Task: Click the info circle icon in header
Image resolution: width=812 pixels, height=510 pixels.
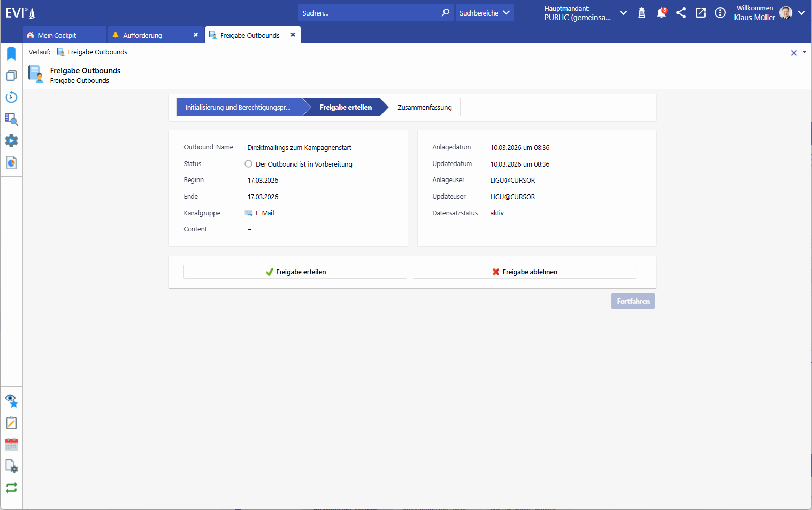Action: [x=720, y=13]
